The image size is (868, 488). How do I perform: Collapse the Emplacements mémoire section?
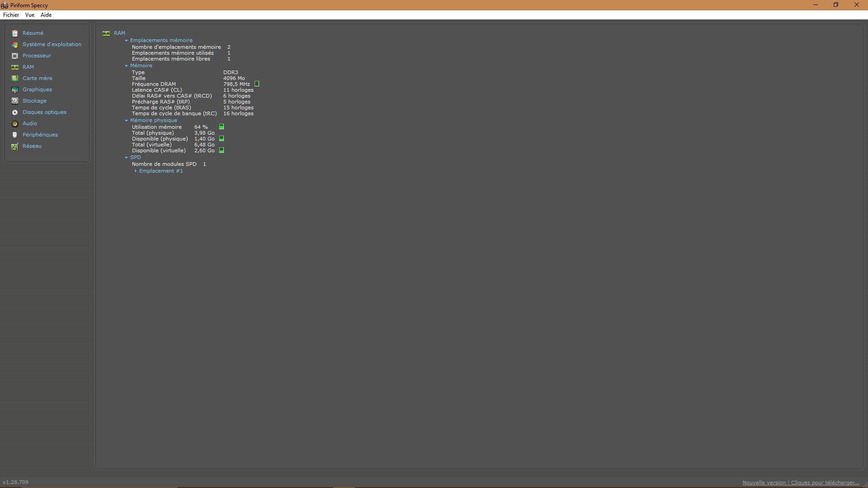[127, 40]
